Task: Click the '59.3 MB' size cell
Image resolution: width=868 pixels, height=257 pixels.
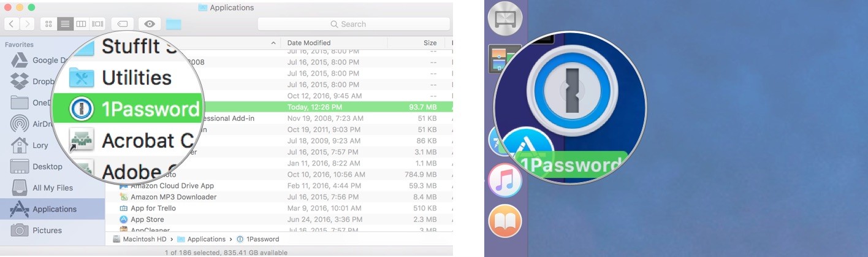Action: [x=423, y=186]
